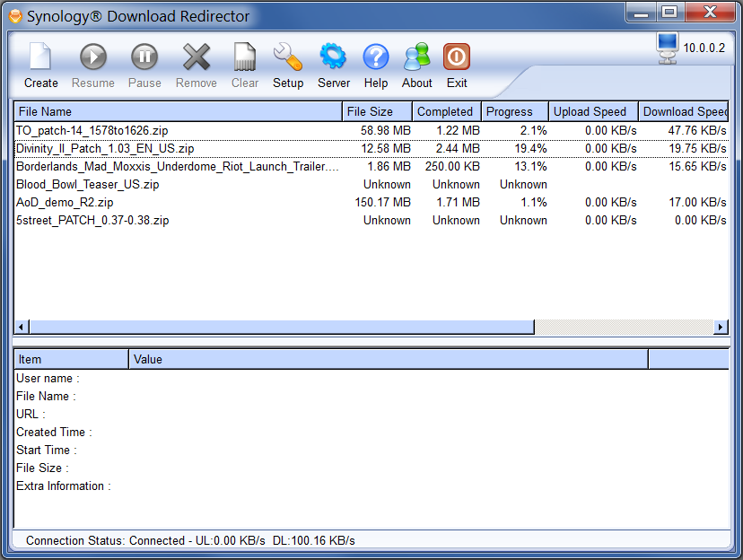Image resolution: width=743 pixels, height=560 pixels.
Task: Click the network computer icon beside 10.0.0.2
Action: 668,48
